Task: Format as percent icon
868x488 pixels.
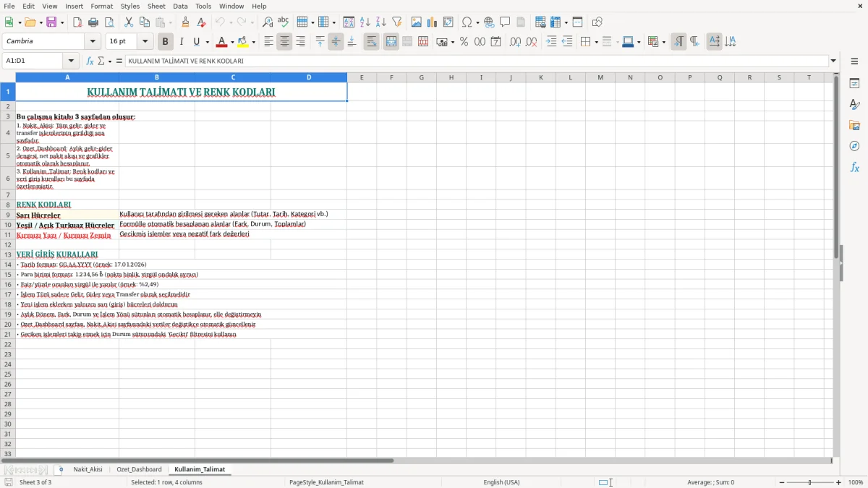Action: (464, 42)
